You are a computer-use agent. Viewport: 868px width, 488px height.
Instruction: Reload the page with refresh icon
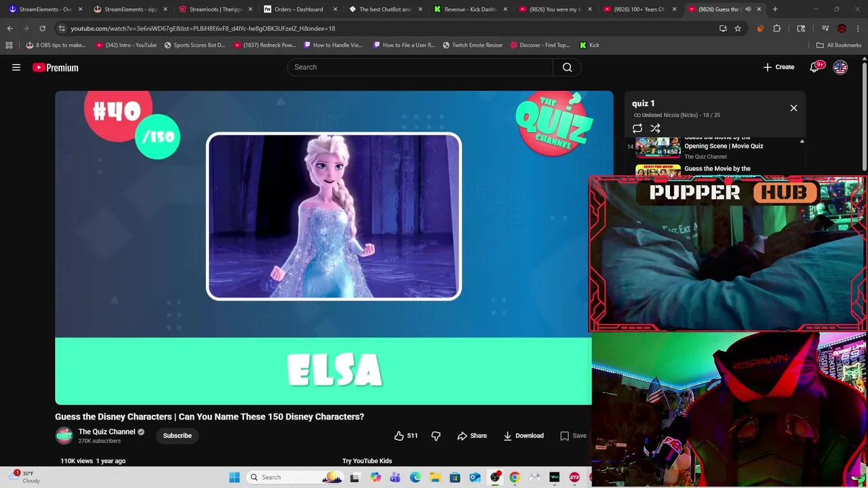(42, 28)
